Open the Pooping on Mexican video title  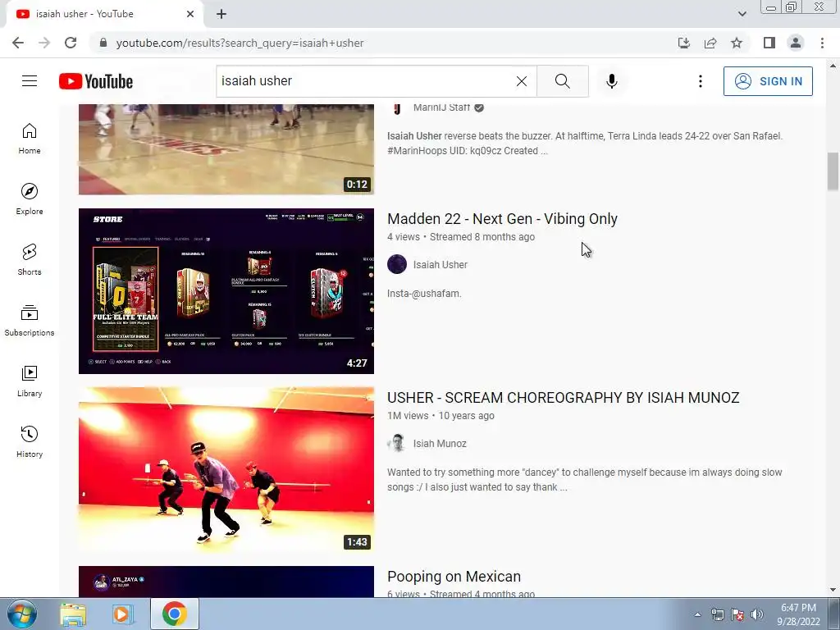pyautogui.click(x=454, y=577)
